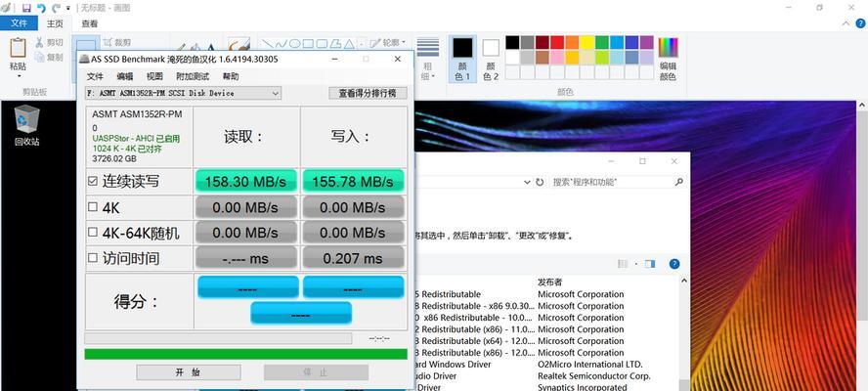Select the 裁剪 crop tool
The height and width of the screenshot is (391, 868).
[x=116, y=42]
